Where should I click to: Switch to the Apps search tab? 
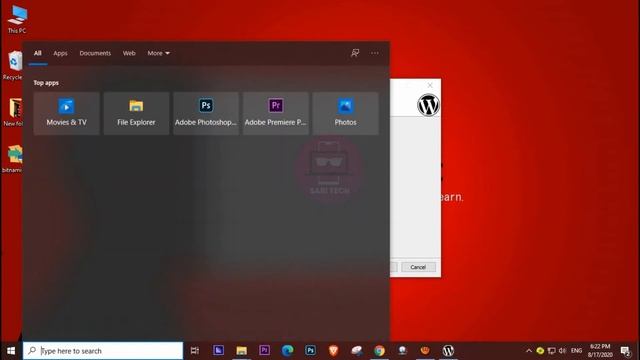point(60,53)
